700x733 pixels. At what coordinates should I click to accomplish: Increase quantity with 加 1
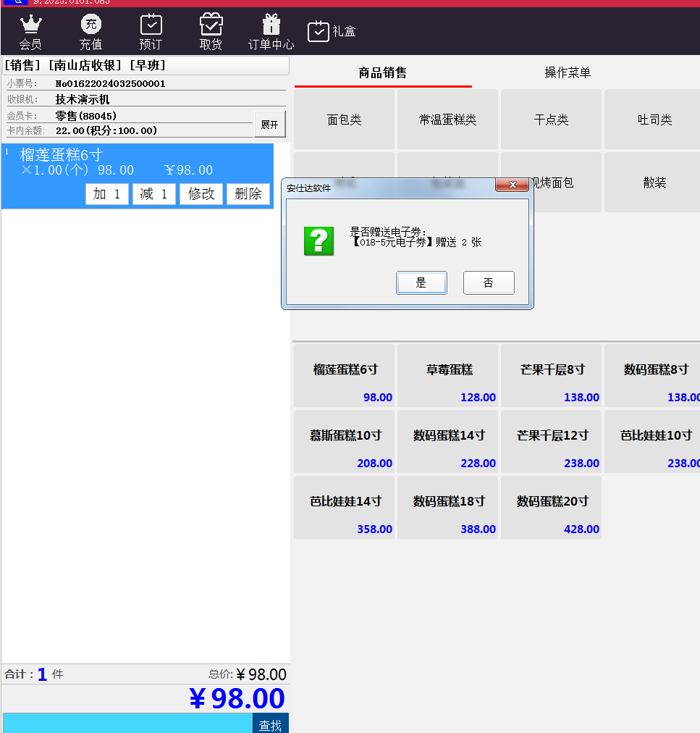tap(107, 194)
